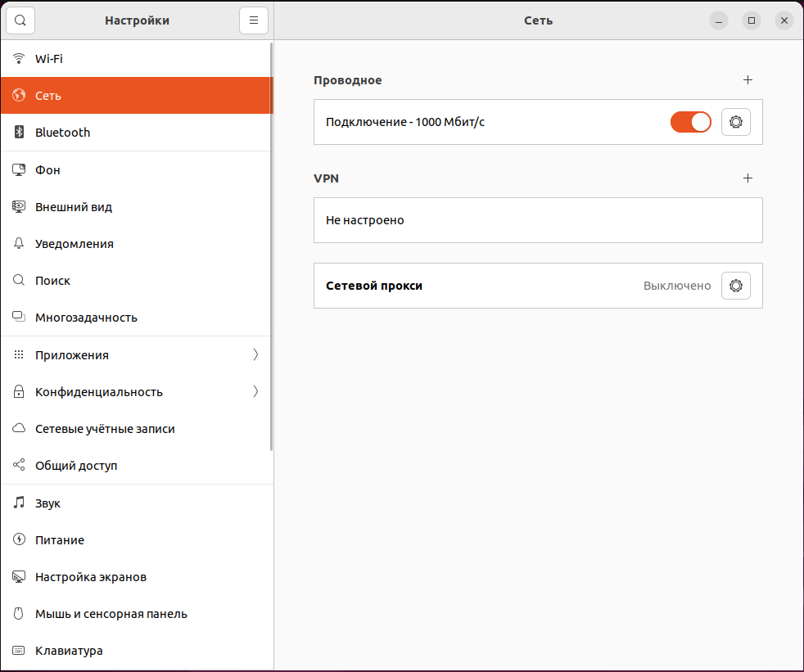Image resolution: width=804 pixels, height=672 pixels.
Task: Open Питание power settings
Action: tap(60, 540)
